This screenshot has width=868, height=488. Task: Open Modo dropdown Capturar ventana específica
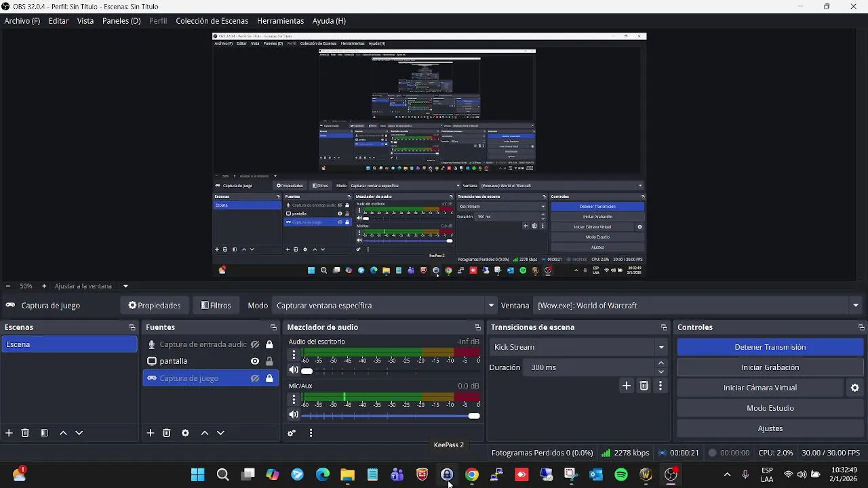[385, 306]
